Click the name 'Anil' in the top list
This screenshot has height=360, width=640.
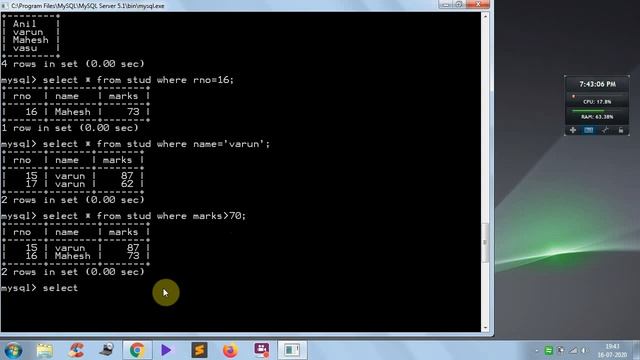24,24
